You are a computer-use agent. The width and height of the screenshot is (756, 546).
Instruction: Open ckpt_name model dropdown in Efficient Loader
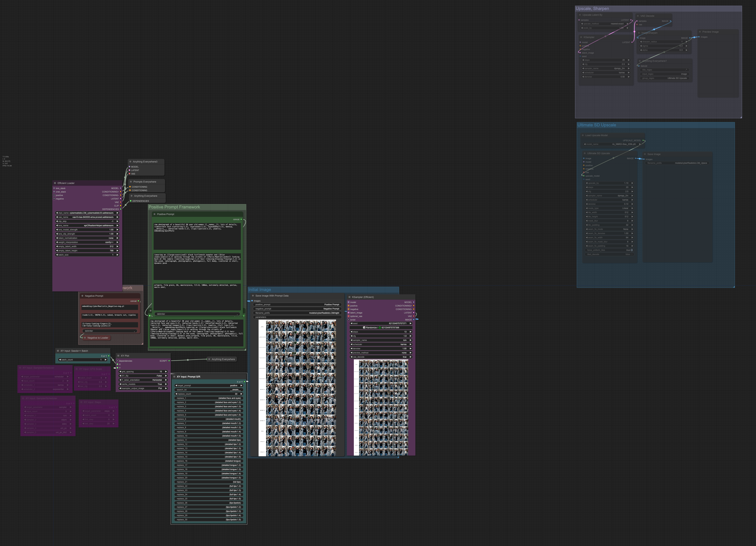click(x=87, y=213)
